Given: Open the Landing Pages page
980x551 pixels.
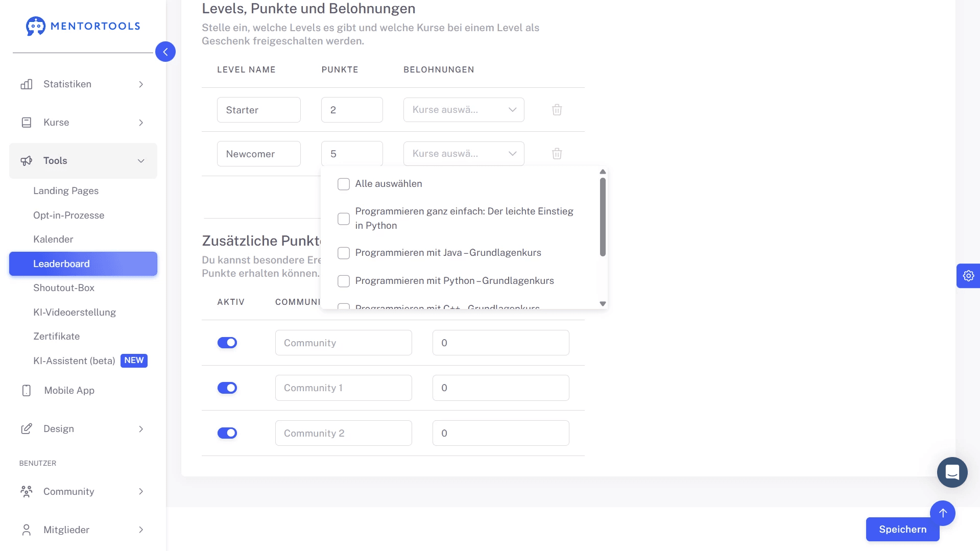Looking at the screenshot, I should click(x=66, y=190).
